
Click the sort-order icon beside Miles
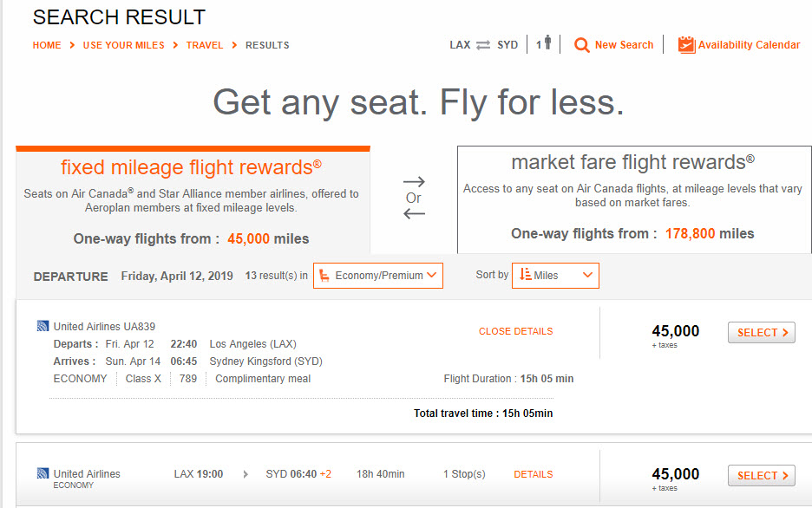coord(525,274)
